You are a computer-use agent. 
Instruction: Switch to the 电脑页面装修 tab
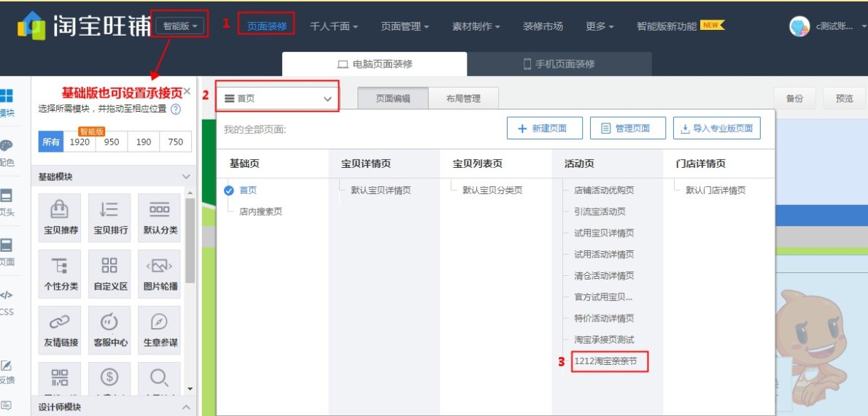point(375,63)
